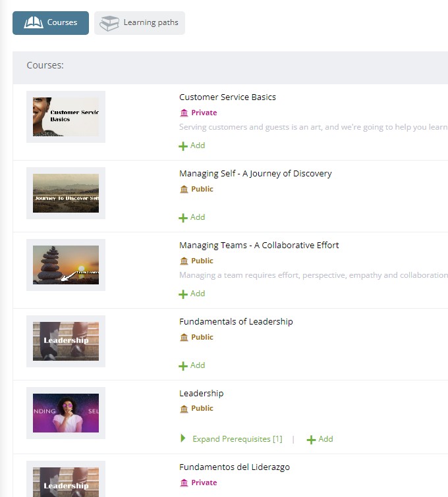Select the Managing Teams stacked stones thumbnail
This screenshot has height=497, width=448.
66,265
